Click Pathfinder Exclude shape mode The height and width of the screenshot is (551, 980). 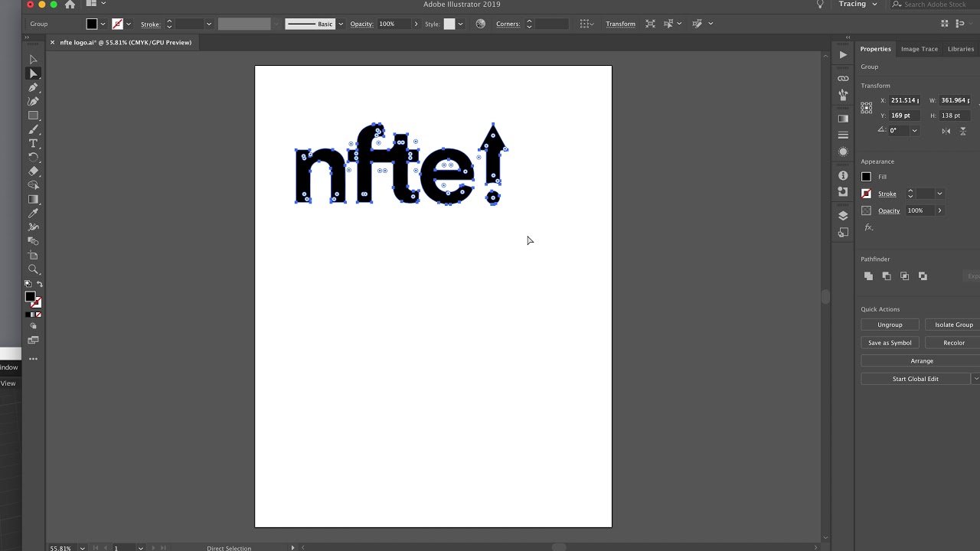923,275
